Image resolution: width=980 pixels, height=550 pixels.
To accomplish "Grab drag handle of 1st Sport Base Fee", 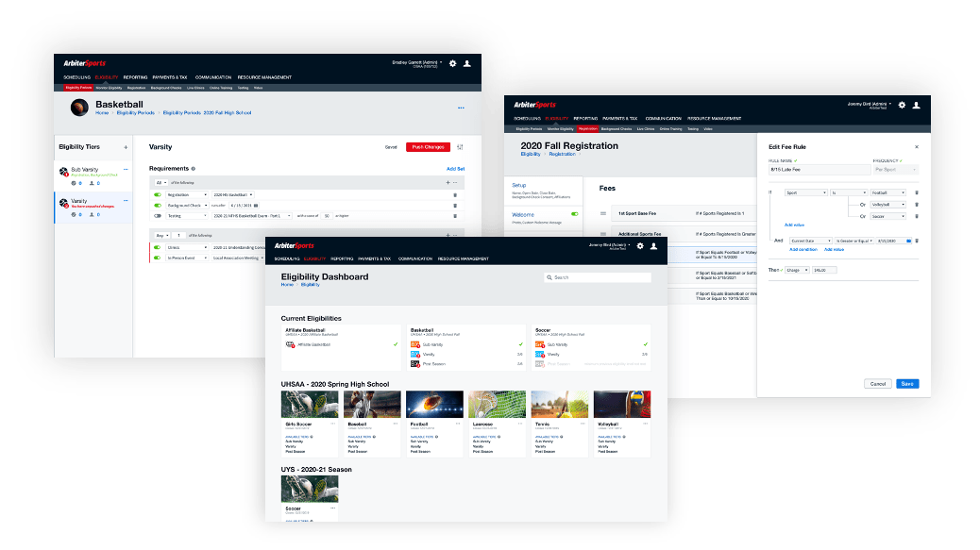I will tap(603, 213).
